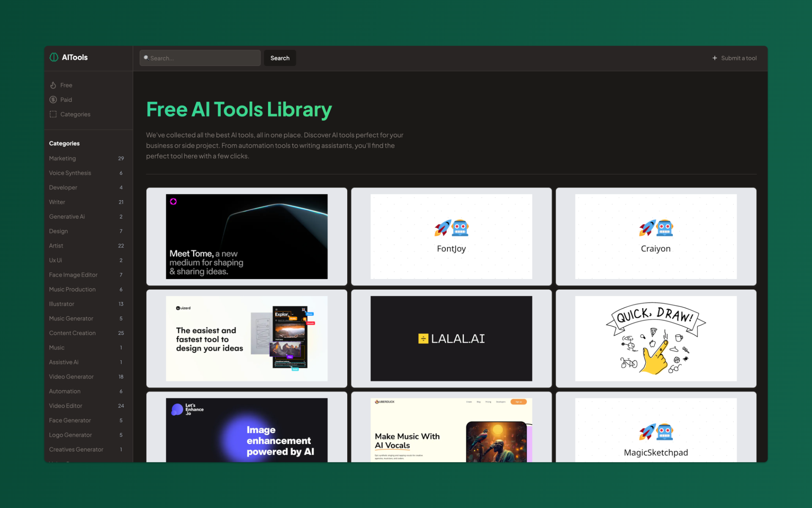
Task: Open the Submit a tool link
Action: (739, 58)
